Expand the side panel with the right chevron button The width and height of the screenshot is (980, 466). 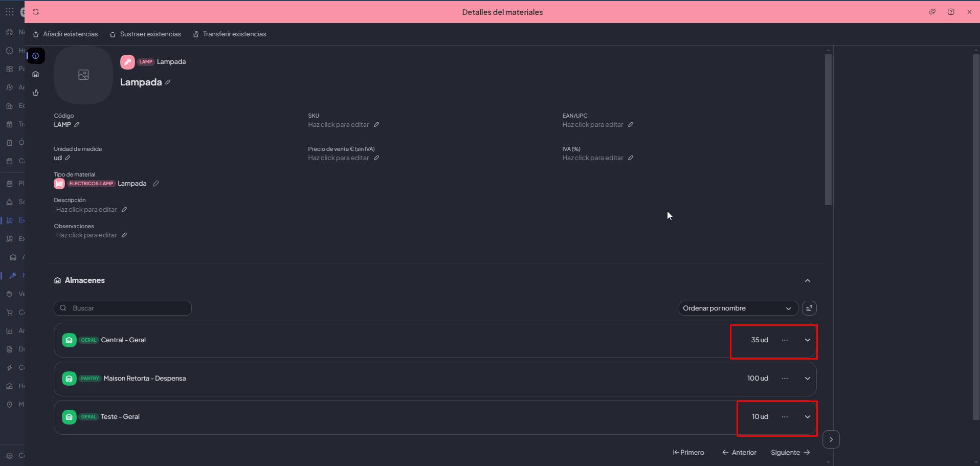pos(831,439)
